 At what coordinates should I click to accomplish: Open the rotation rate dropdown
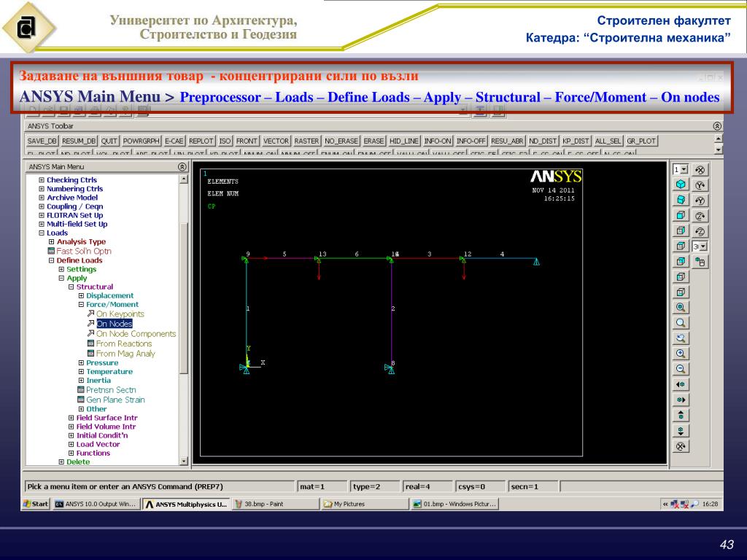coord(703,246)
